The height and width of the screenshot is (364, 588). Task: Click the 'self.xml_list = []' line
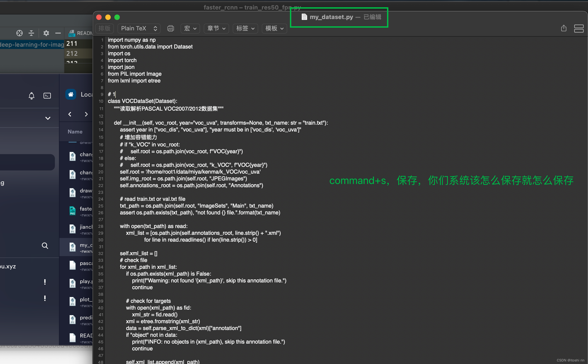(x=139, y=253)
